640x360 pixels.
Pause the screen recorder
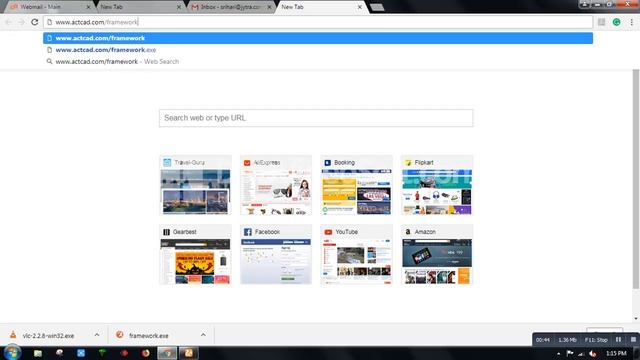[619, 340]
